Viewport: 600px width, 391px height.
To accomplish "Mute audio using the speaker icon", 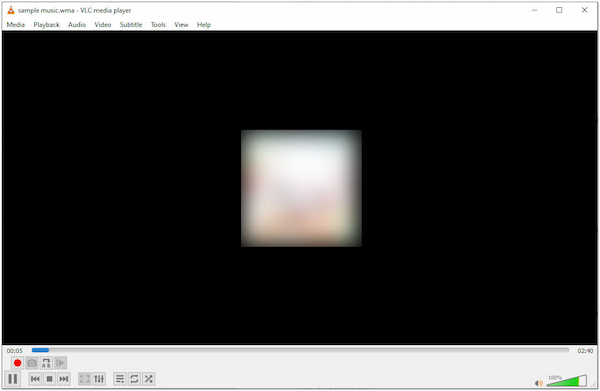I will [x=539, y=383].
